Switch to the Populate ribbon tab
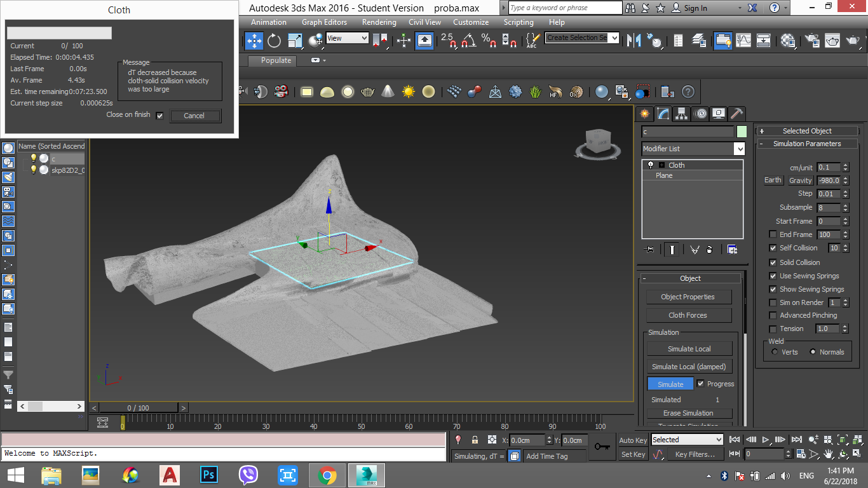The width and height of the screenshot is (868, 488). [x=276, y=60]
